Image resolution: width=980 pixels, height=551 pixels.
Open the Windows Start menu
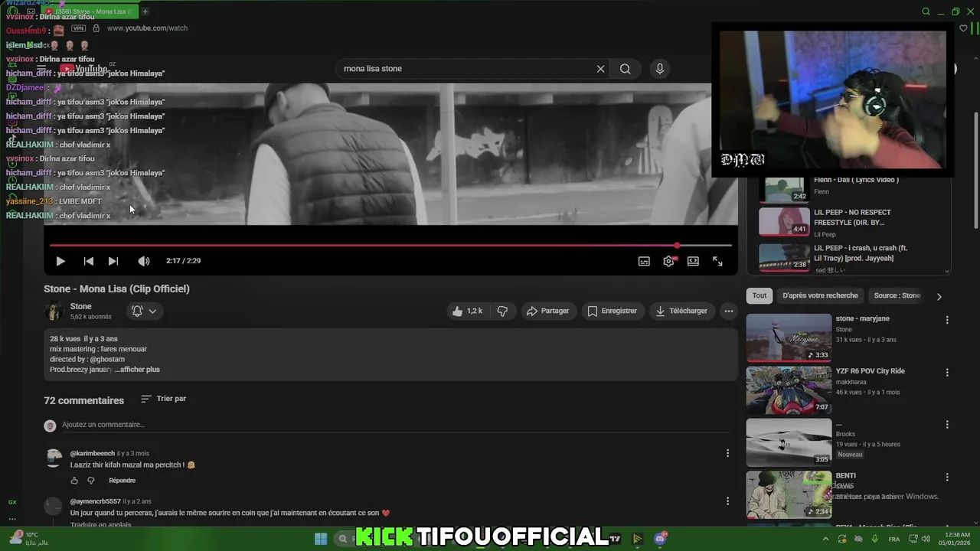click(321, 539)
